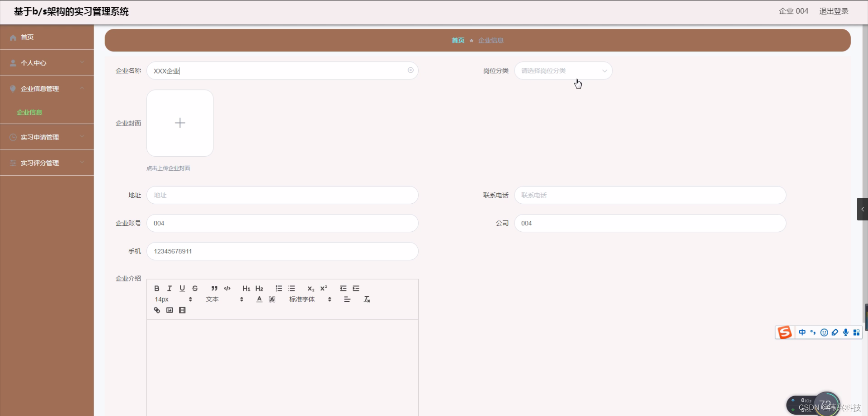
Task: Click 退出登录 in the top bar
Action: point(833,11)
